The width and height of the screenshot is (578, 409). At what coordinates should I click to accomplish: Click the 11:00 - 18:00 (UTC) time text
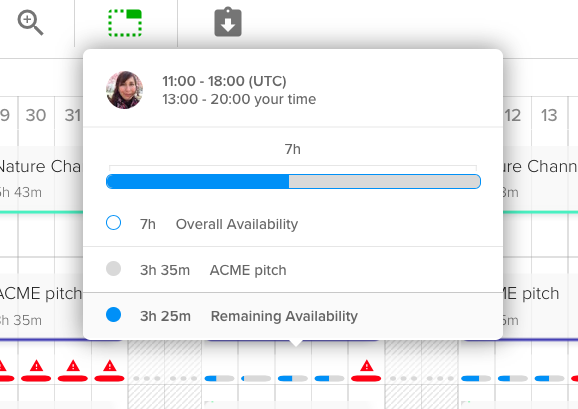click(224, 81)
